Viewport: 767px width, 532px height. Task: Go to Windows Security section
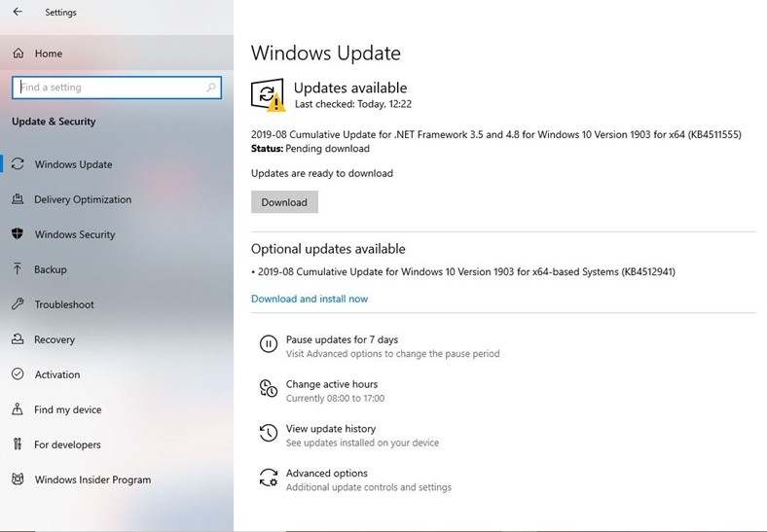pyautogui.click(x=117, y=234)
